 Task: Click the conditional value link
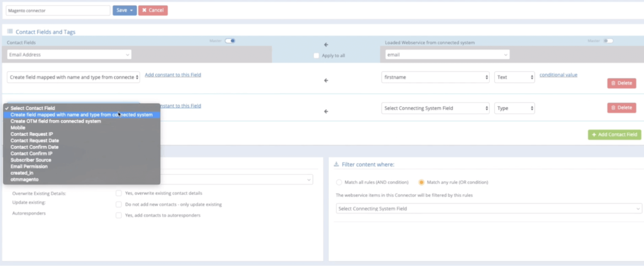pyautogui.click(x=558, y=75)
